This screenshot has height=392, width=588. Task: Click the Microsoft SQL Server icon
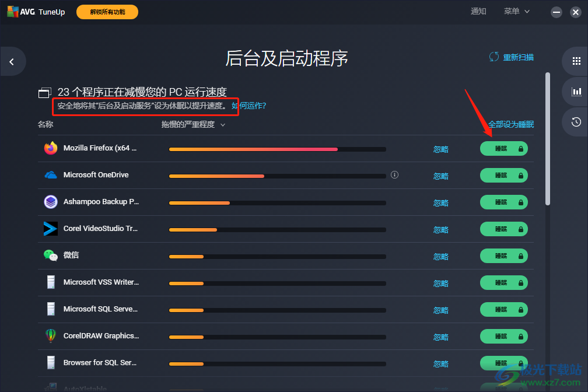coord(51,309)
